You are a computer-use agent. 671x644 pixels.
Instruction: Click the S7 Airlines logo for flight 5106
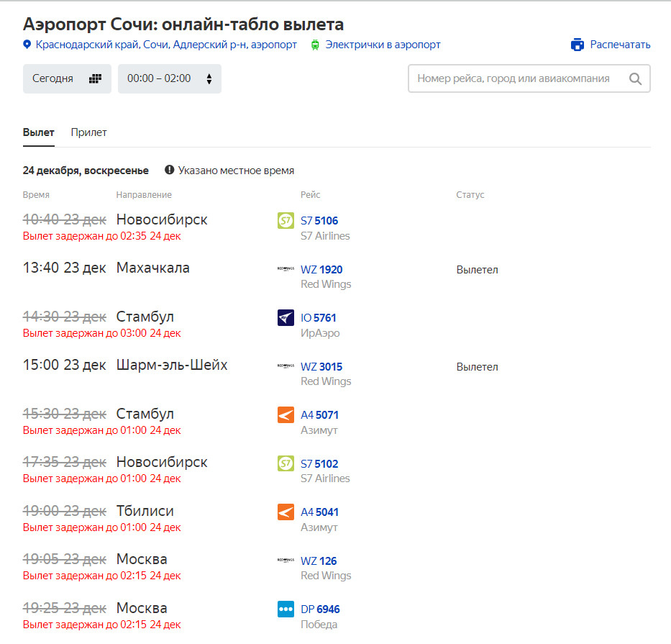coord(286,221)
